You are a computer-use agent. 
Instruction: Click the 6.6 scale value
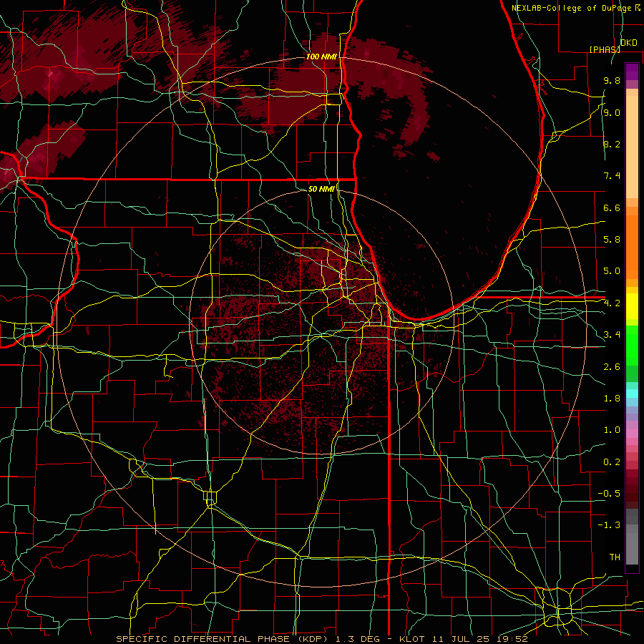click(x=612, y=208)
